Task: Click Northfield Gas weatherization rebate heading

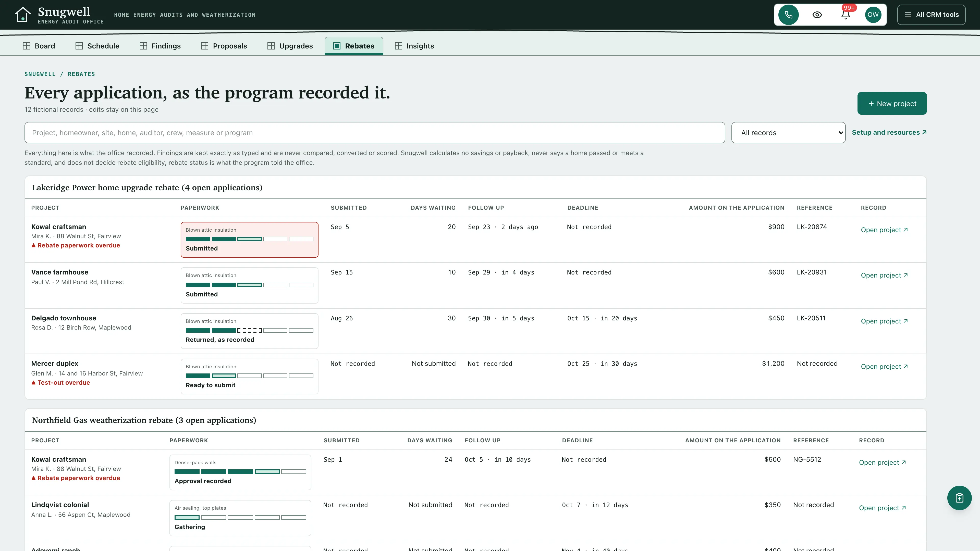Action: click(144, 420)
